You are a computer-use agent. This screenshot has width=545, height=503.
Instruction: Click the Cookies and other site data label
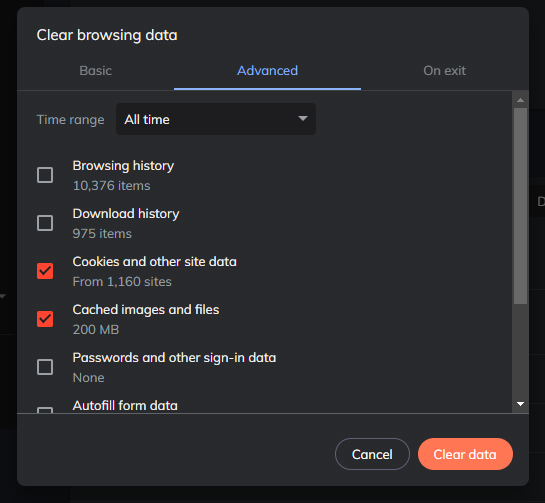coord(155,262)
